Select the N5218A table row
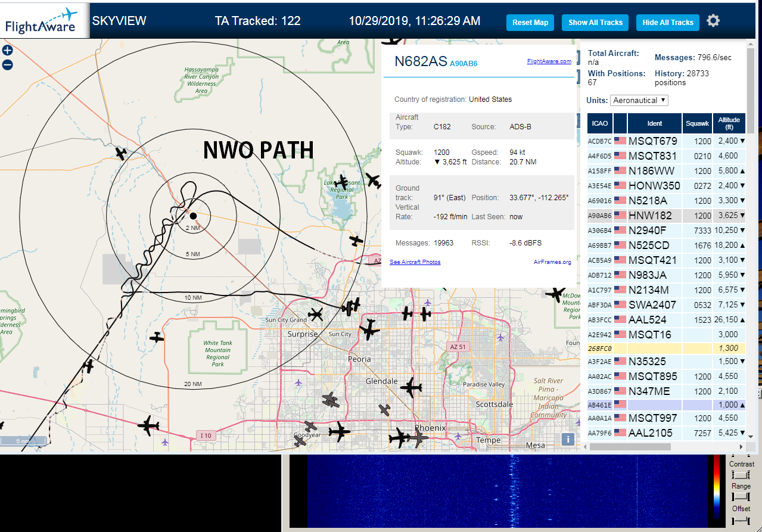The image size is (762, 532). pyautogui.click(x=666, y=201)
